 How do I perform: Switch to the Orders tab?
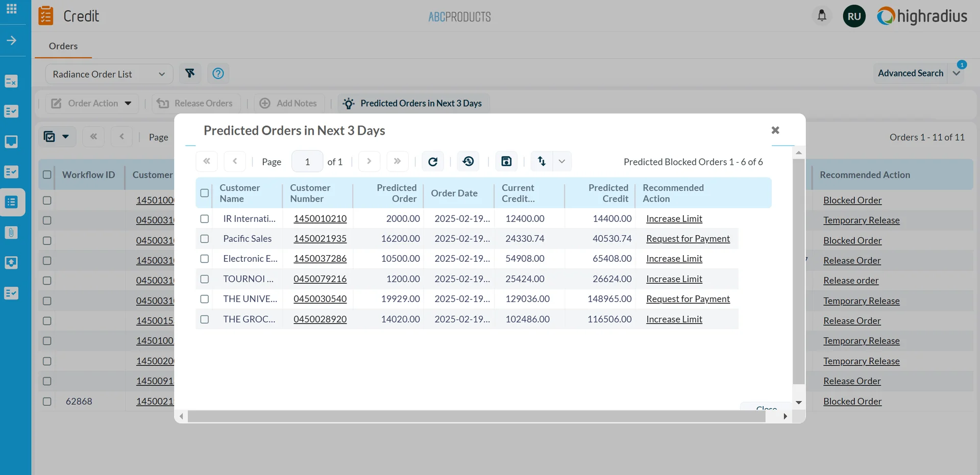pyautogui.click(x=63, y=46)
